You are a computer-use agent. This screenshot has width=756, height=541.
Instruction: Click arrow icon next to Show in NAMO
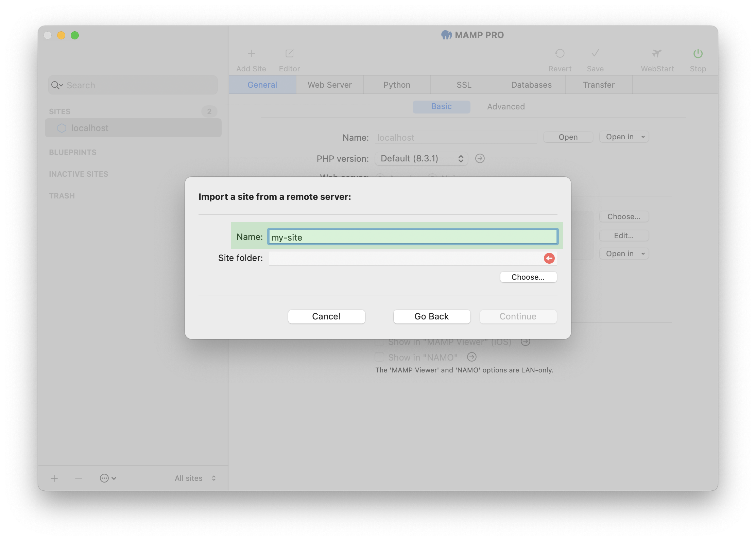[x=471, y=357]
